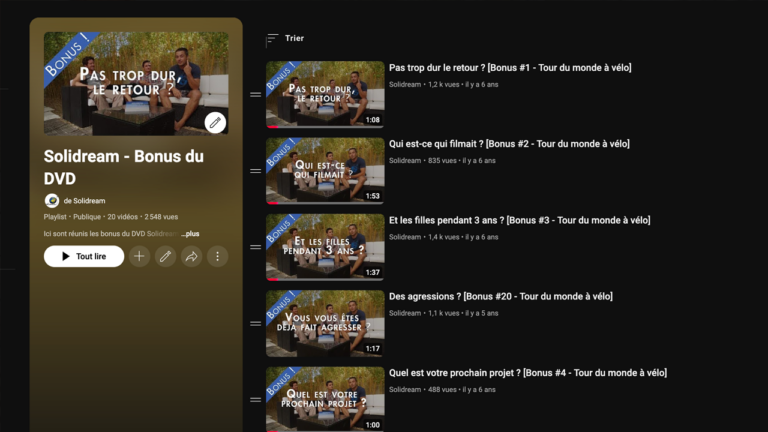The width and height of the screenshot is (768, 432).
Task: Open video 'Pas trop dur le retour ? [Bonus #1]'
Action: point(509,68)
